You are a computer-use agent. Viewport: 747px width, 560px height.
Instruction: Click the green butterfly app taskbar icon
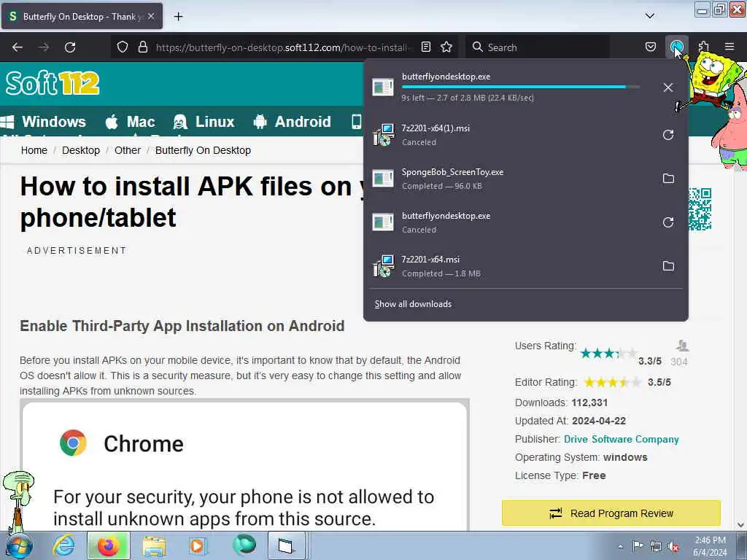pos(244,545)
